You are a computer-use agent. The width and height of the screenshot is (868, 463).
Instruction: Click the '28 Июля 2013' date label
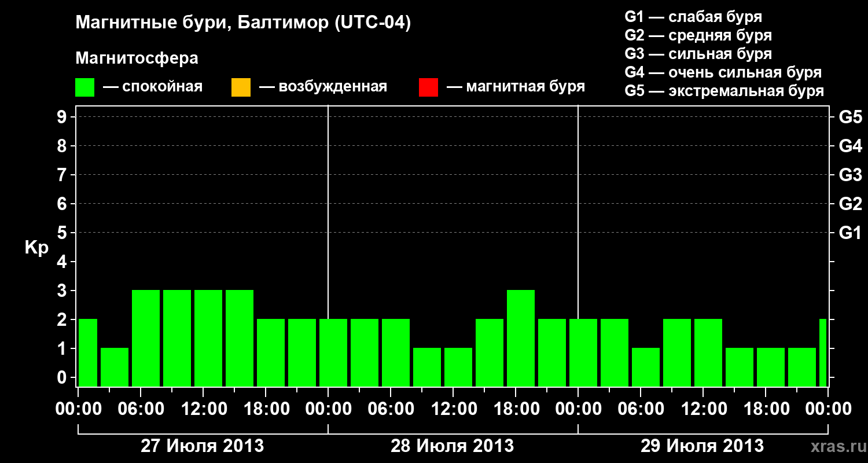point(453,446)
